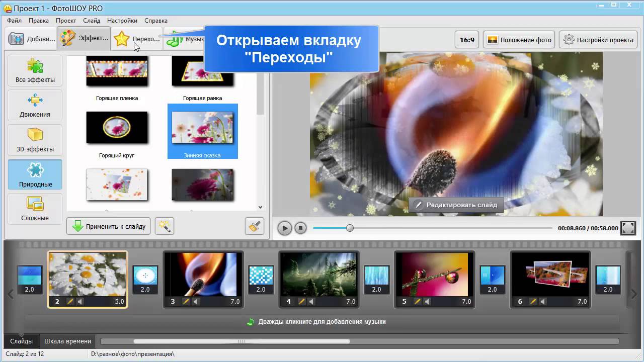Image resolution: width=644 pixels, height=362 pixels.
Task: Open the Музыка tab with the green note
Action: click(184, 39)
